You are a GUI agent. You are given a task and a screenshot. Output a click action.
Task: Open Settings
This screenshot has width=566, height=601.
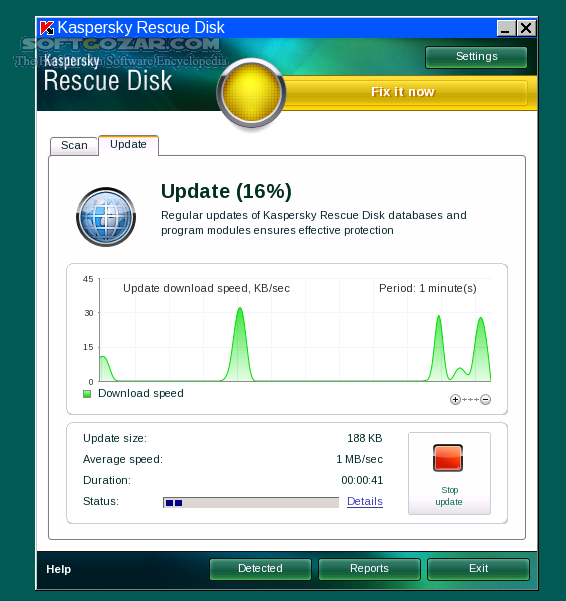[x=476, y=57]
